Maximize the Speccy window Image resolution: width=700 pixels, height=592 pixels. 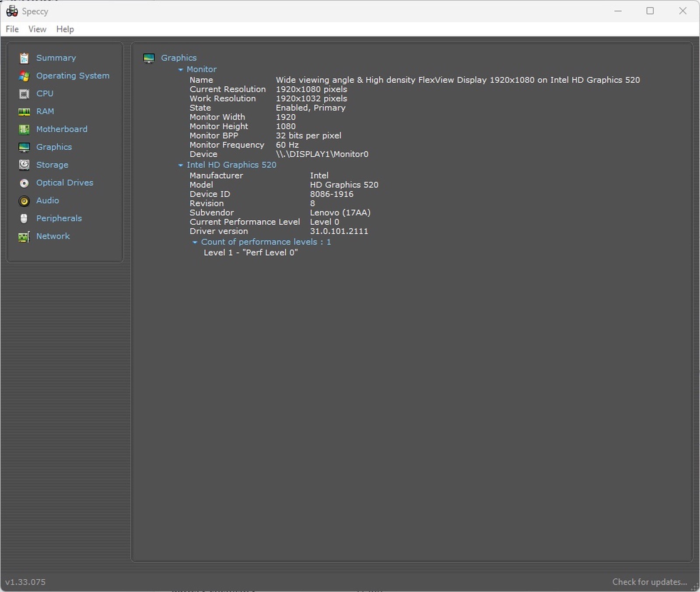coord(650,11)
